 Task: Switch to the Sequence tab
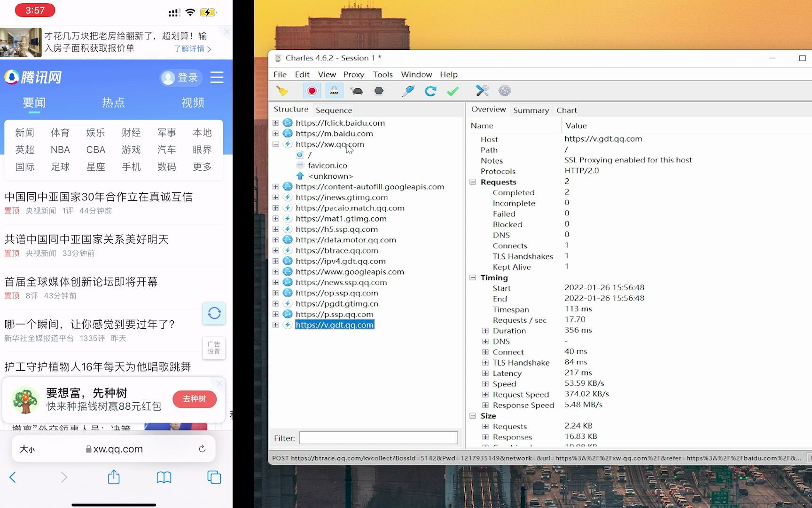click(x=334, y=110)
